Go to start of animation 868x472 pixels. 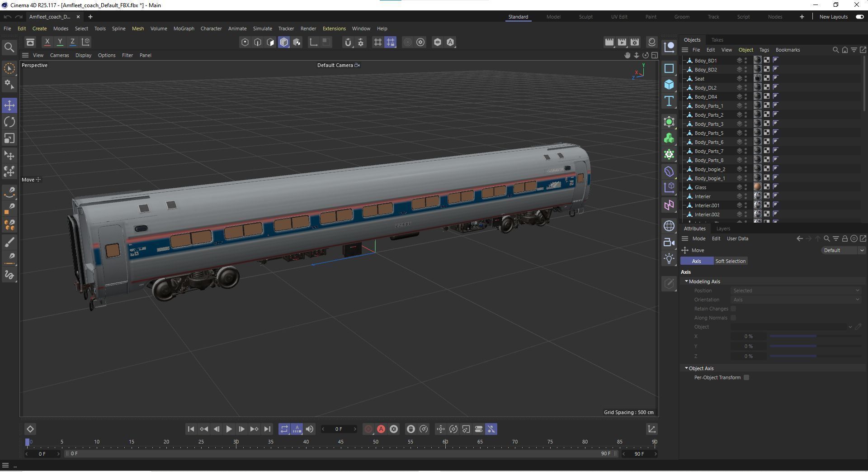191,429
